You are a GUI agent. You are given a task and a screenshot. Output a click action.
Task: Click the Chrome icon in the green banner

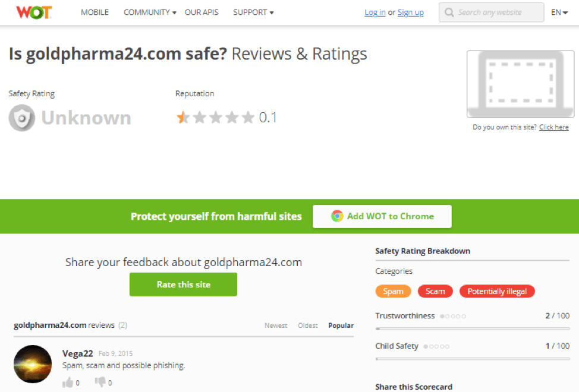click(337, 216)
